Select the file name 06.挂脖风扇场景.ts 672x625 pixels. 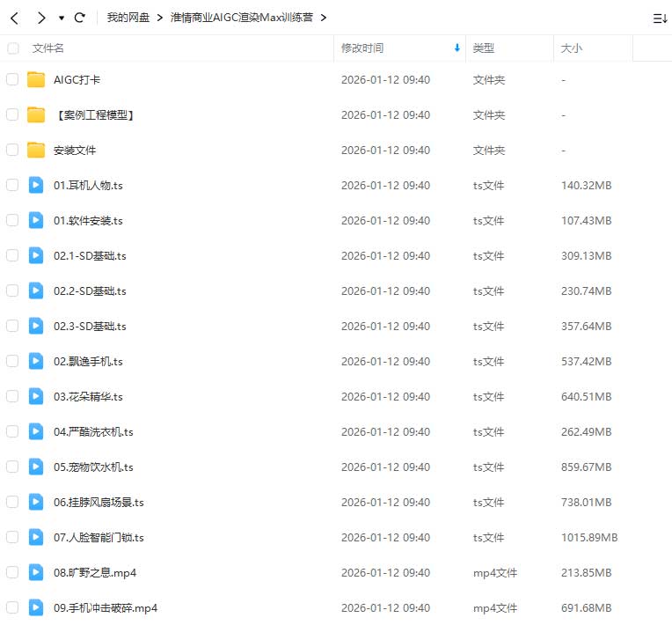99,503
